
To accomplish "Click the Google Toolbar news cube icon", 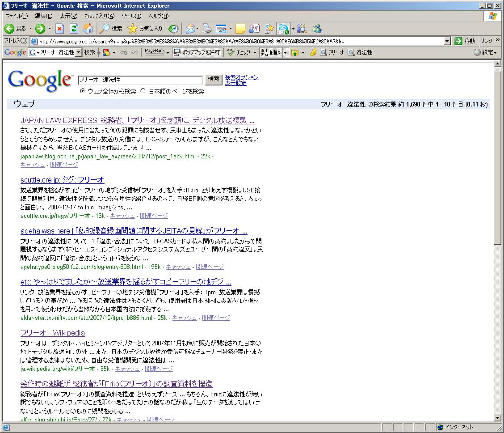I will pos(106,52).
